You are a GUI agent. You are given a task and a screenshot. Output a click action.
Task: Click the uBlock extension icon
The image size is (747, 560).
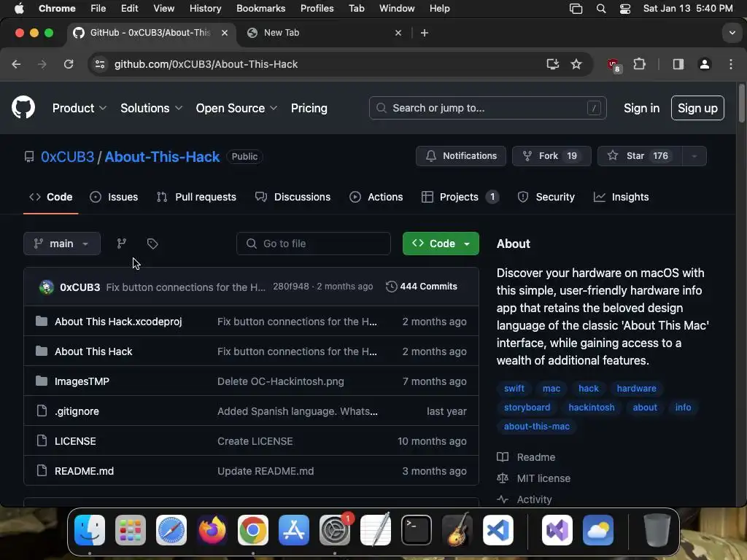point(614,65)
